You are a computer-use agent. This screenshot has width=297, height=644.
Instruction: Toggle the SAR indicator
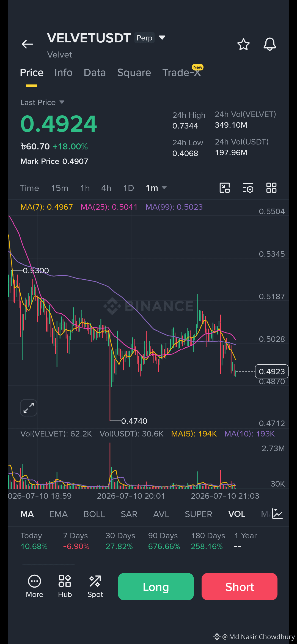coord(129,514)
